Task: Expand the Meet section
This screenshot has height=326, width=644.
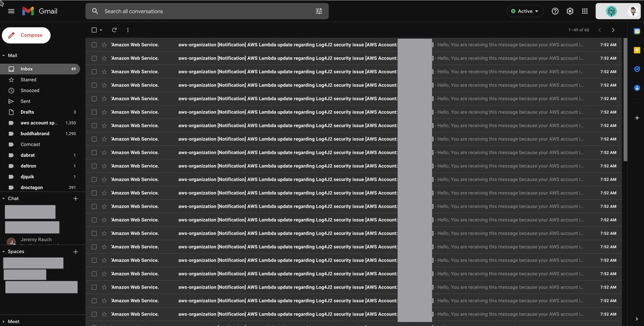Action: (x=3, y=322)
